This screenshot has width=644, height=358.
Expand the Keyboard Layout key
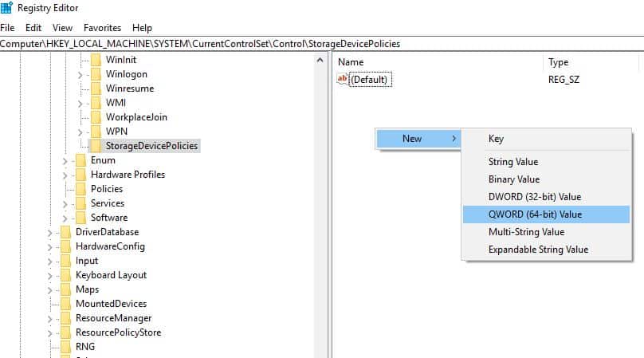(49, 276)
